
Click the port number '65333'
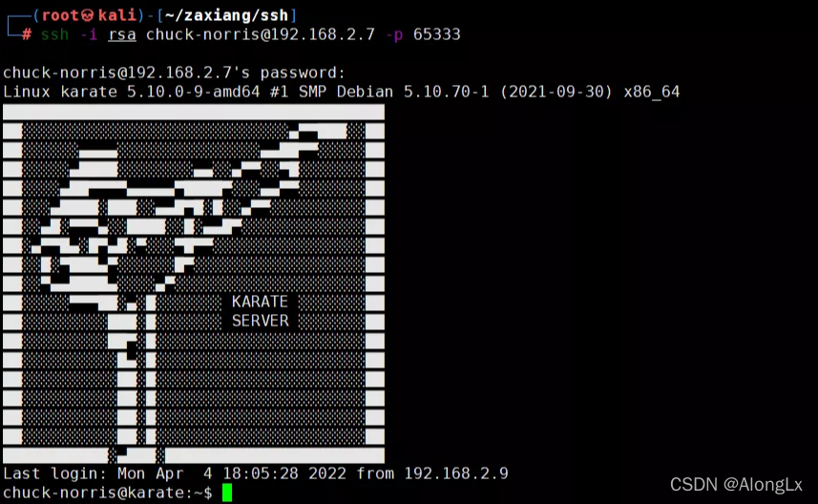pos(436,34)
